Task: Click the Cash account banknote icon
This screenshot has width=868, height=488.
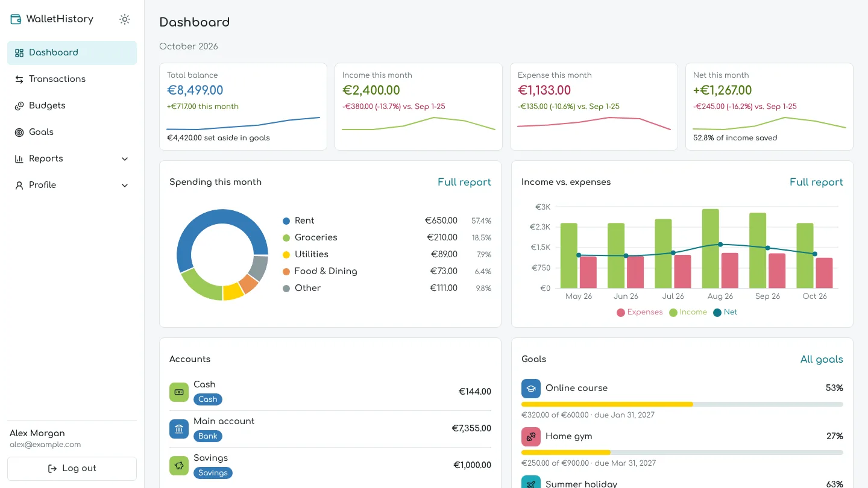Action: 179,392
